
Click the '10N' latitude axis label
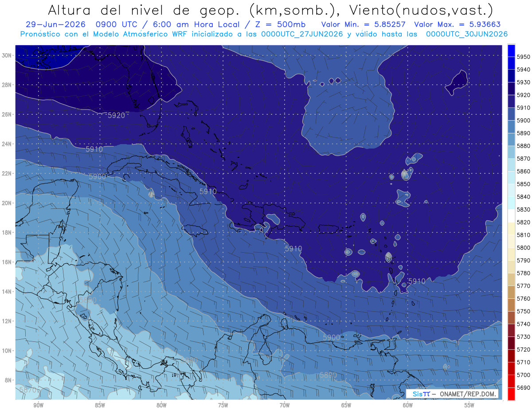tap(7, 350)
